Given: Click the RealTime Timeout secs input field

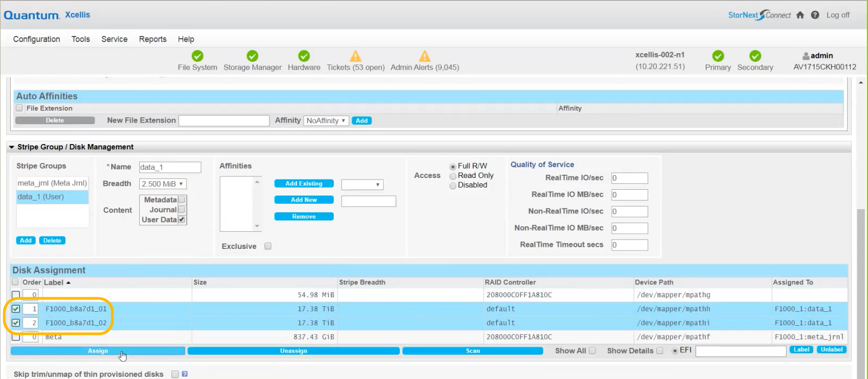Looking at the screenshot, I should click(630, 245).
